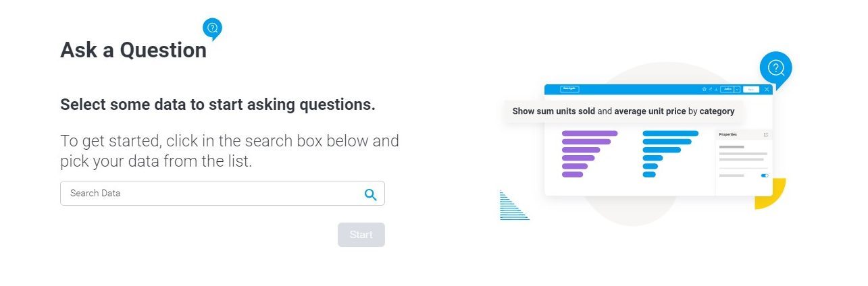This screenshot has height=286, width=868.
Task: Expand the Add to dropdown arrow
Action: tap(737, 89)
